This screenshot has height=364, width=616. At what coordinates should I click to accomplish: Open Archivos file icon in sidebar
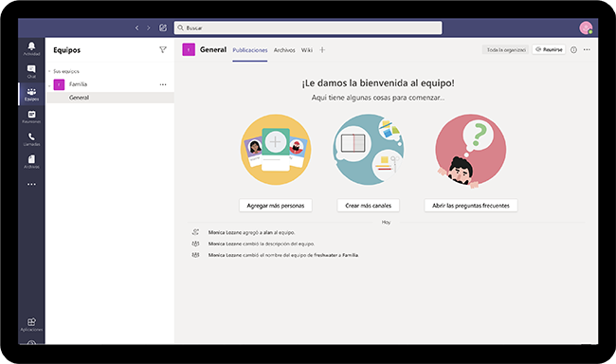(31, 161)
